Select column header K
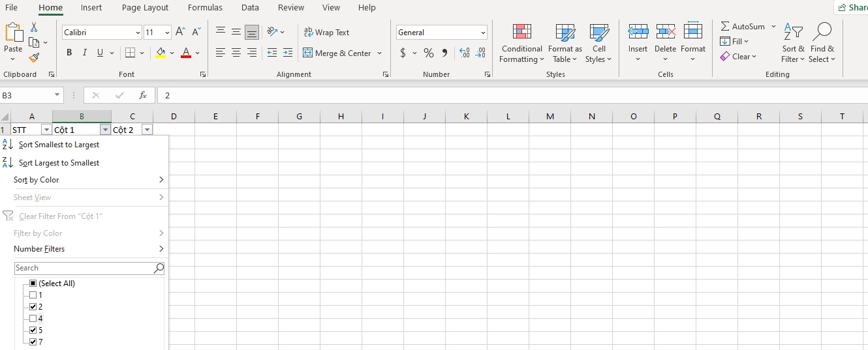This screenshot has height=350, width=868. click(466, 117)
